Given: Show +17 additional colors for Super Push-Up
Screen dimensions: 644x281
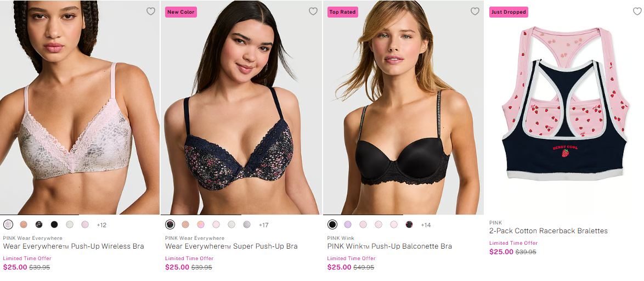Looking at the screenshot, I should pos(264,225).
